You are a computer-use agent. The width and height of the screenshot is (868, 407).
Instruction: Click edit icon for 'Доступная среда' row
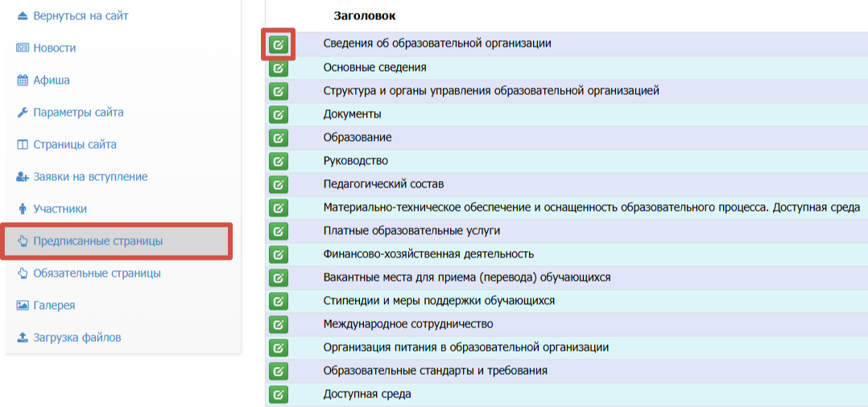tap(278, 394)
